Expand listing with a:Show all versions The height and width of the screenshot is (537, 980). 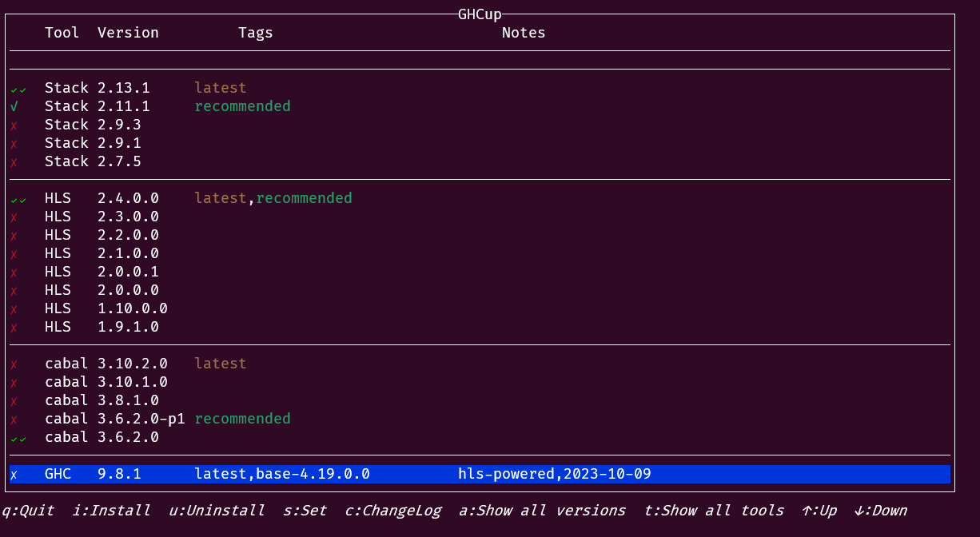[543, 510]
